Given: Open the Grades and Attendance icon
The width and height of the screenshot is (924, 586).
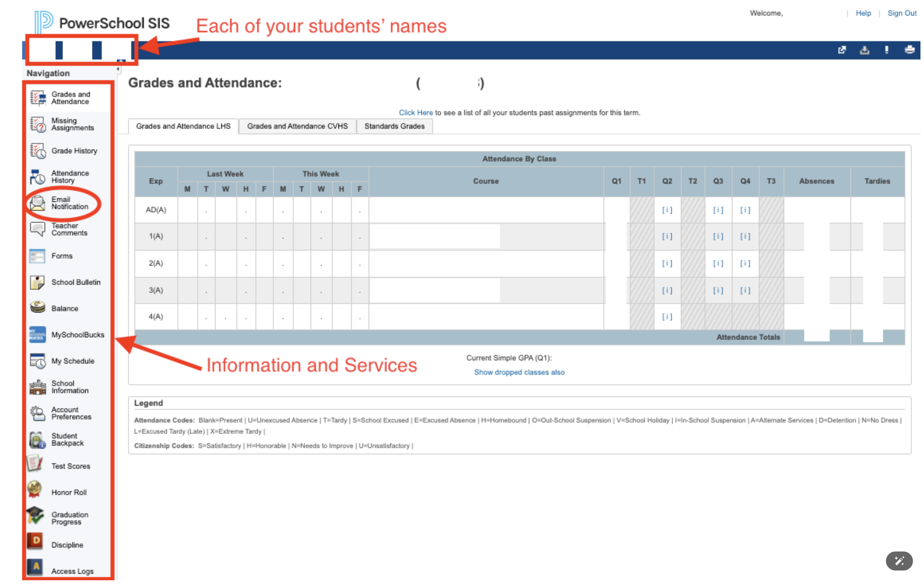Looking at the screenshot, I should click(x=38, y=98).
